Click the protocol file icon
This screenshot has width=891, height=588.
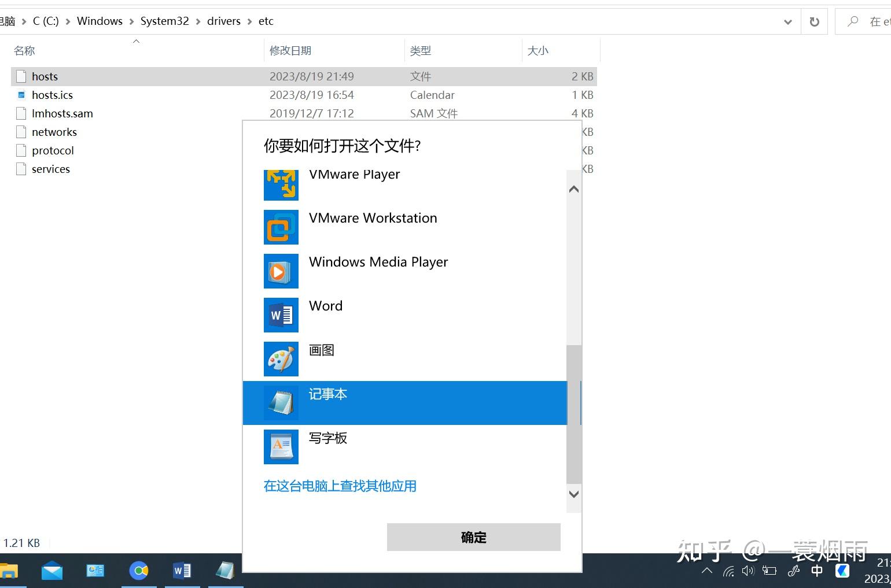click(21, 150)
